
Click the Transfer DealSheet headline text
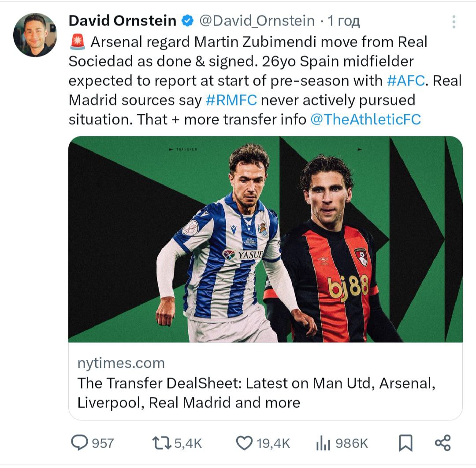(x=256, y=393)
